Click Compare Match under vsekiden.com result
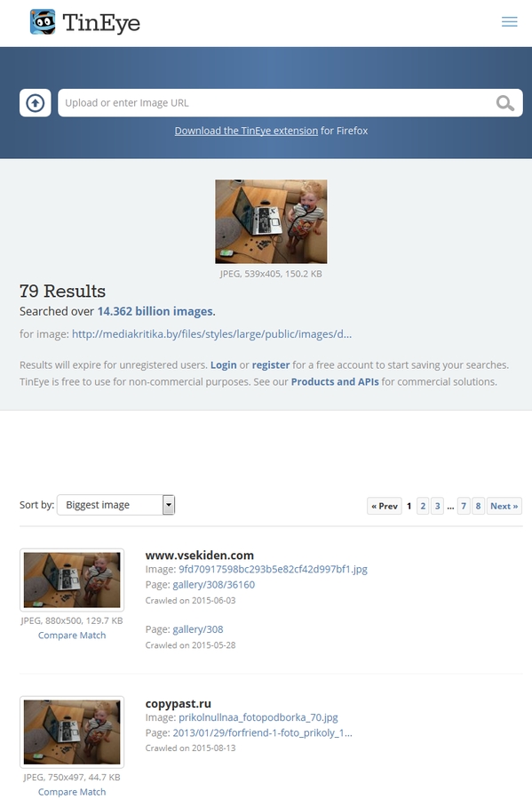Screen dimensions: 532x800 coord(72,636)
